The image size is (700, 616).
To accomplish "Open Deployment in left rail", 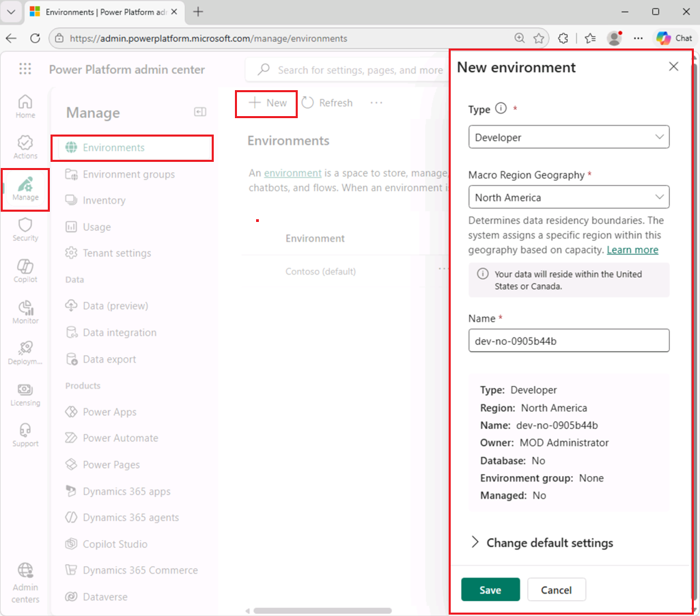I will click(x=25, y=353).
